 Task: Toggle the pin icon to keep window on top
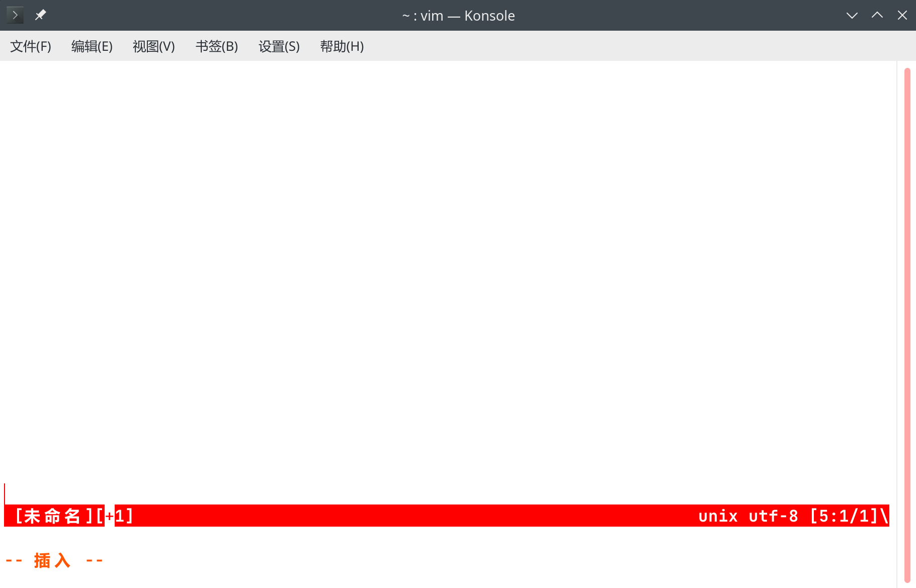(x=40, y=15)
